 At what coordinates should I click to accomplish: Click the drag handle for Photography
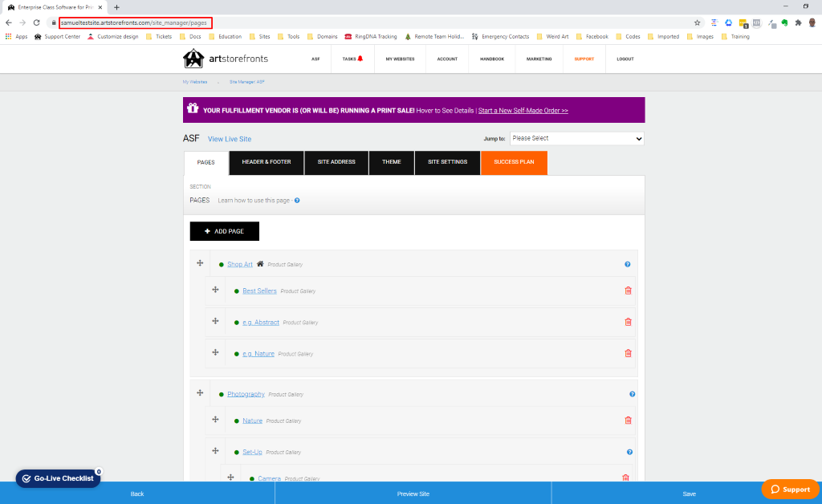pyautogui.click(x=200, y=392)
